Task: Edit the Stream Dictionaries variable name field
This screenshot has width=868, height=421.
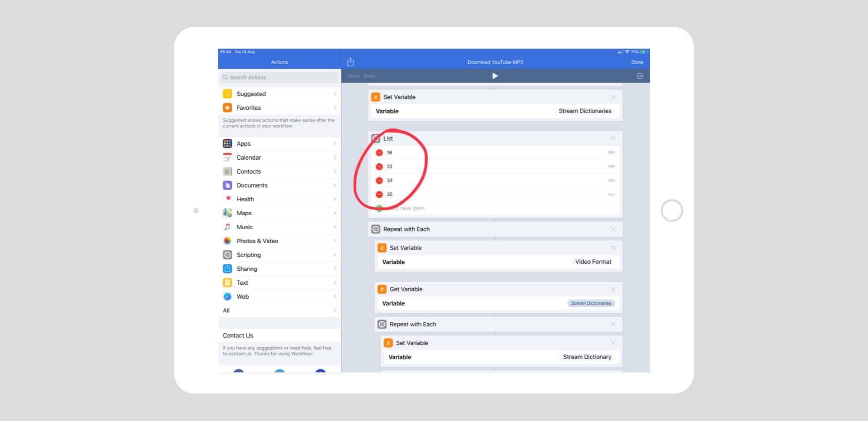Action: (x=585, y=111)
